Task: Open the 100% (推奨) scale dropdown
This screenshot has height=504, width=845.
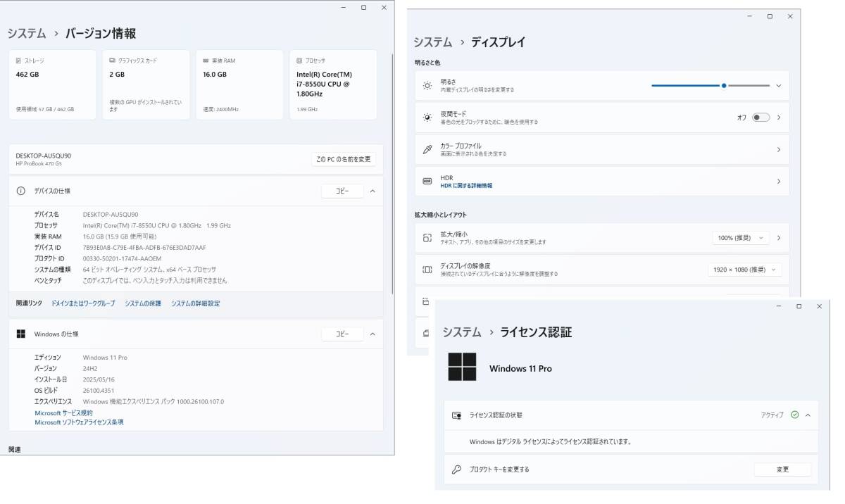Action: (741, 238)
